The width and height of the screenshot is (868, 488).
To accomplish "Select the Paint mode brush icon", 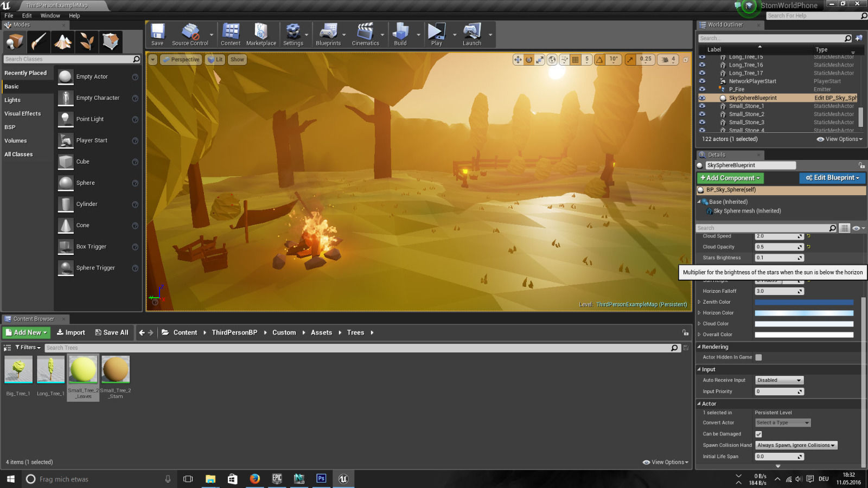I will pos(39,41).
